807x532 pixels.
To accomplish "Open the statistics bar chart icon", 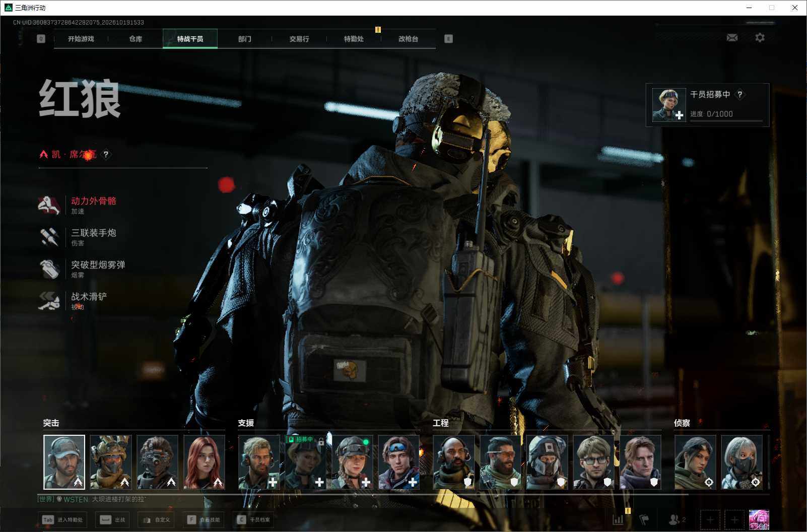I will 618,519.
